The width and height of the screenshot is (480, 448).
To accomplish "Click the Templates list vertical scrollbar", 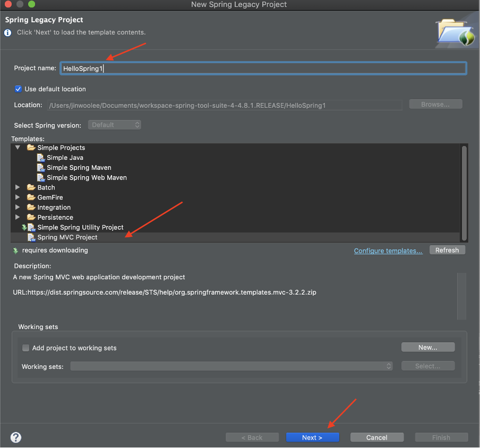I will point(464,193).
